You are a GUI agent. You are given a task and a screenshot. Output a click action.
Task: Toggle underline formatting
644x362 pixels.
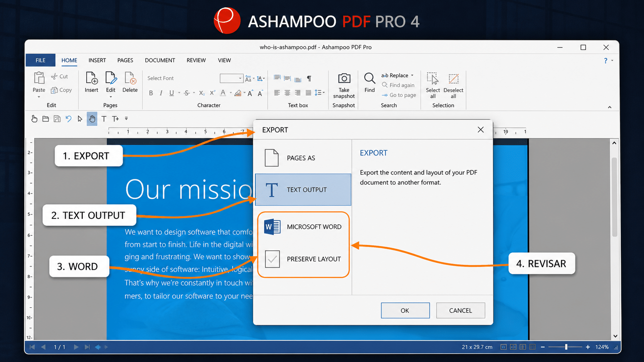coord(171,93)
